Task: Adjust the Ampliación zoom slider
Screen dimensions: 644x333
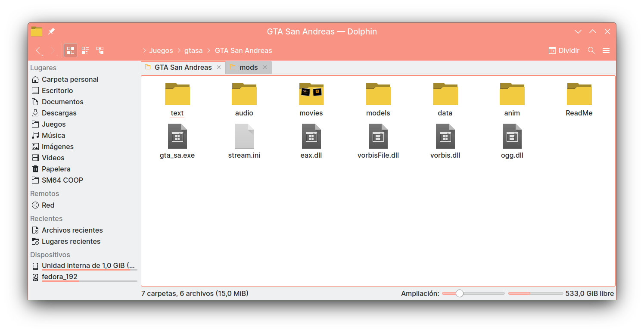Action: 473,293
